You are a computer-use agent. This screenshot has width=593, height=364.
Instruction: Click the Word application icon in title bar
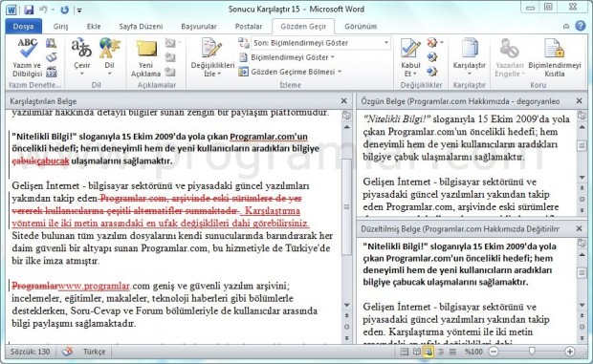(x=11, y=10)
